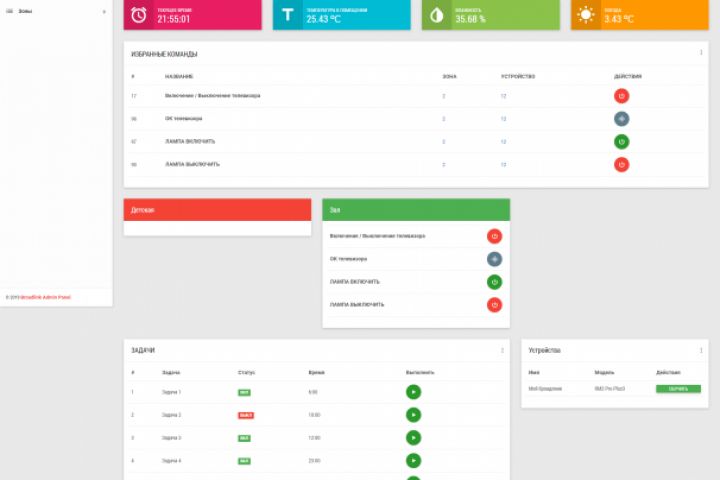Click the gray OK TV button in favorites table

point(621,119)
